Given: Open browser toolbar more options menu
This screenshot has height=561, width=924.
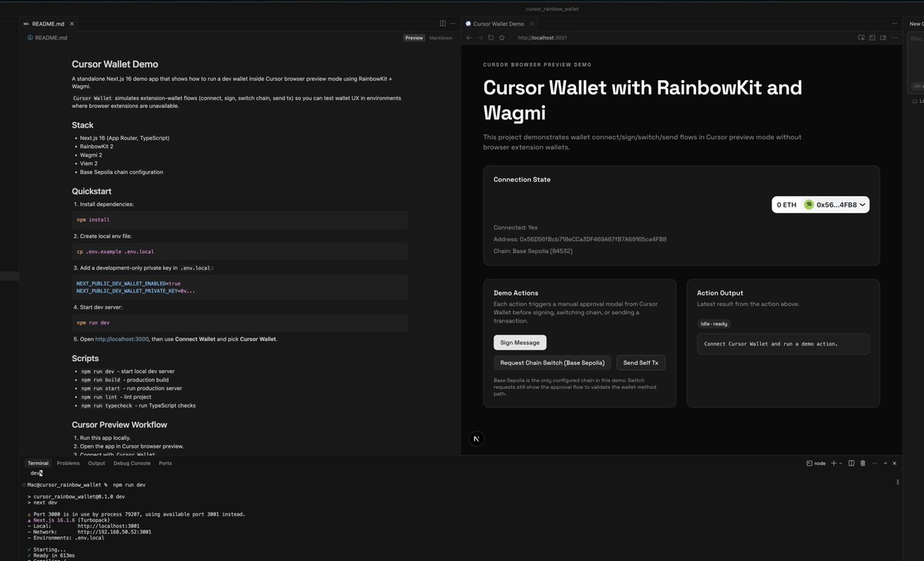Looking at the screenshot, I should [x=895, y=38].
